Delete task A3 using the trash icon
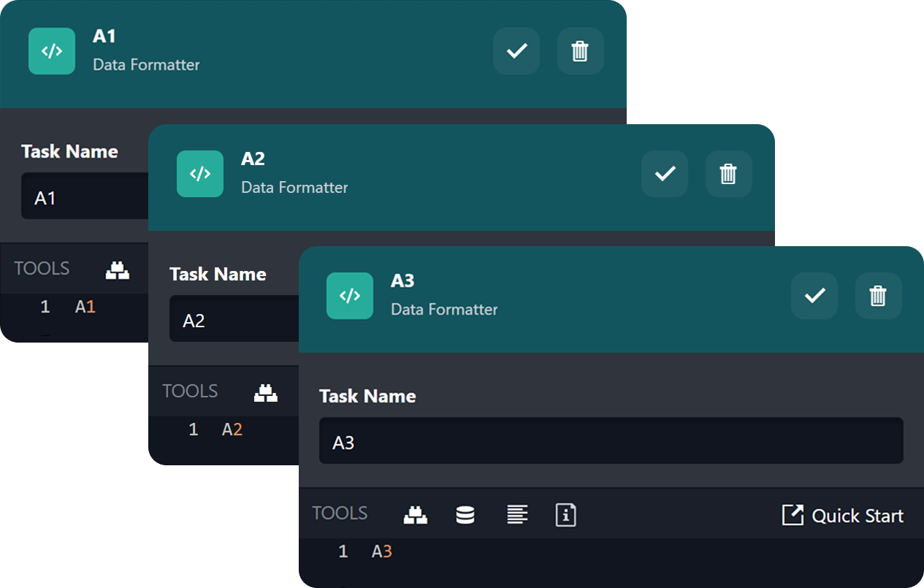Viewport: 924px width, 588px height. pyautogui.click(x=878, y=296)
